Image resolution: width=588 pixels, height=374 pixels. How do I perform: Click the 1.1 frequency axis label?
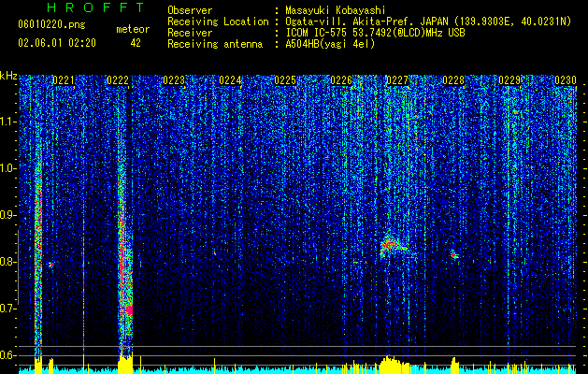tap(8, 122)
